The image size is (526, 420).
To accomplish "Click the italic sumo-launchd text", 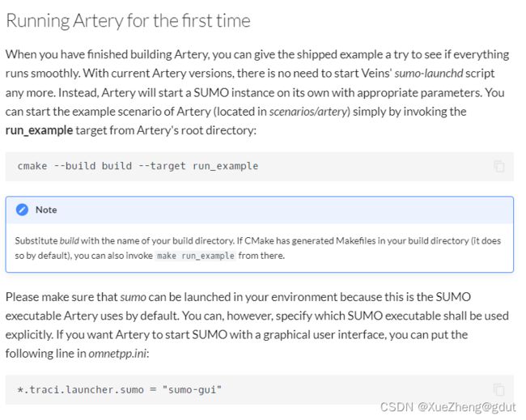I will coord(429,73).
